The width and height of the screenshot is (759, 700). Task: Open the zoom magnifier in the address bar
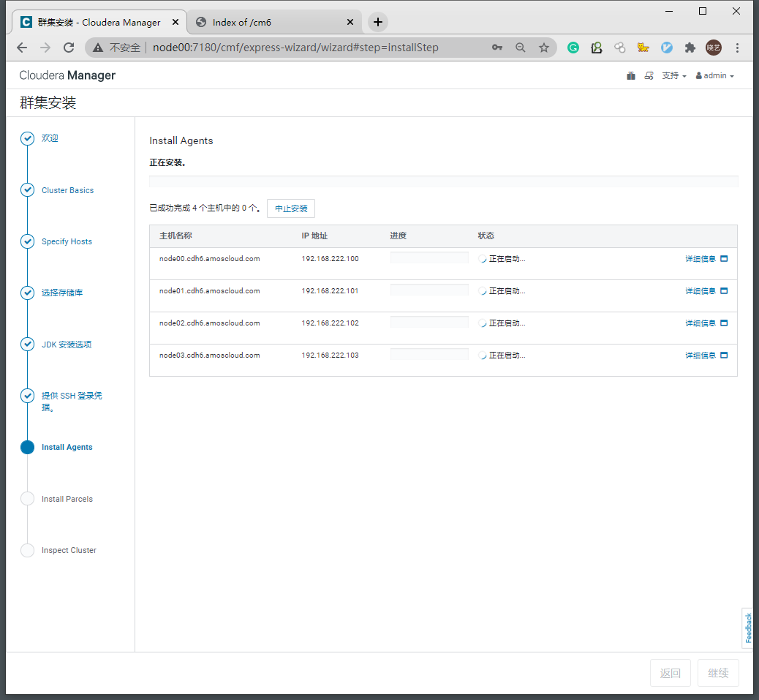click(x=521, y=48)
